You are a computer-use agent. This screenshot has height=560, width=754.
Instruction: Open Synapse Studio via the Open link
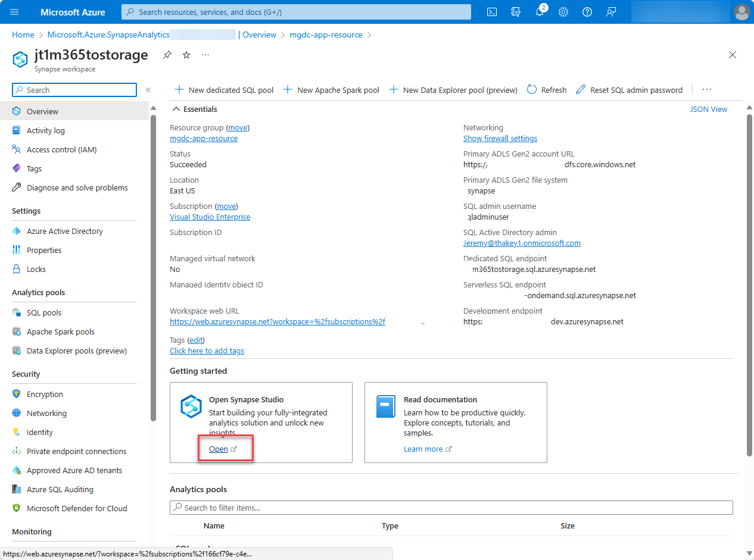[x=218, y=449]
